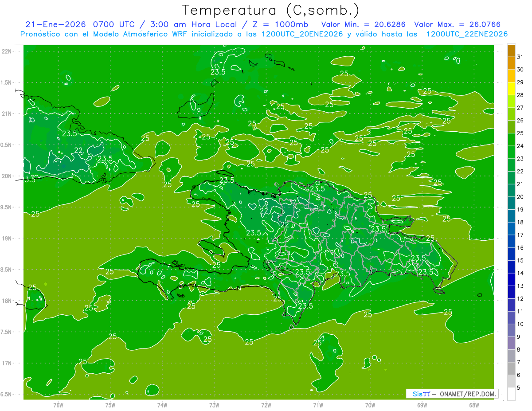Select "Valor Min. = 20.6286" text

364,24
